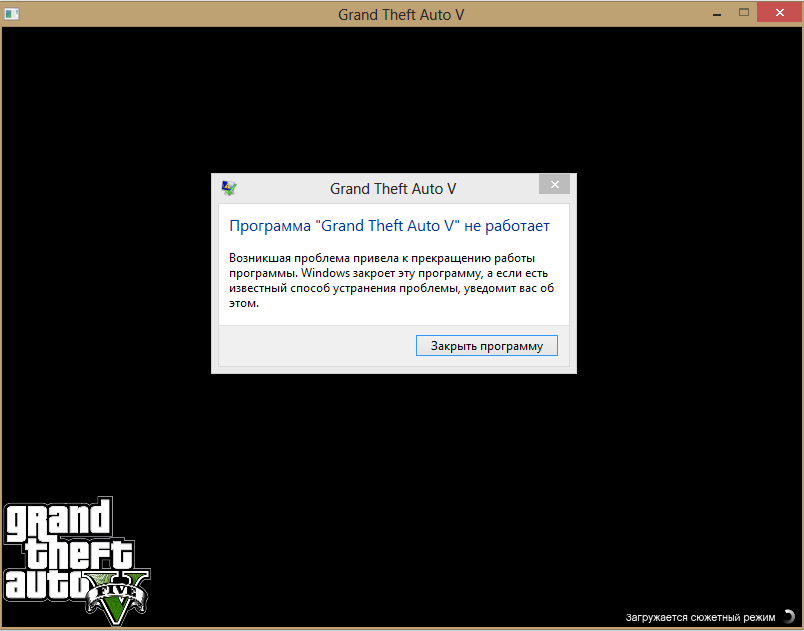Click the main window's title bar icon
Screen dimensions: 804x631
coord(11,14)
